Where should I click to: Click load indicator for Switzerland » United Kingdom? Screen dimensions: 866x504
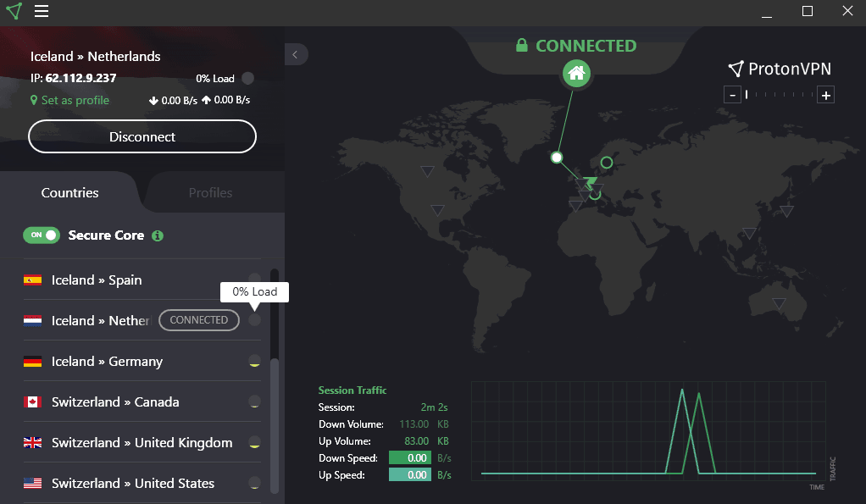[254, 442]
